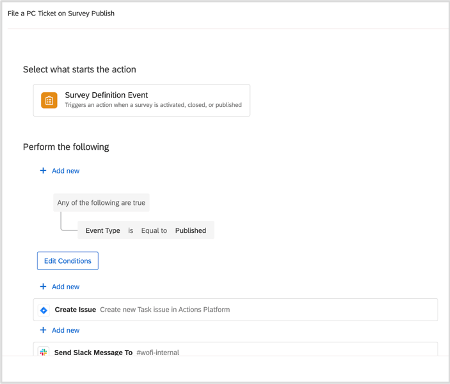
Task: Open the Create Issue task row
Action: [235, 310]
